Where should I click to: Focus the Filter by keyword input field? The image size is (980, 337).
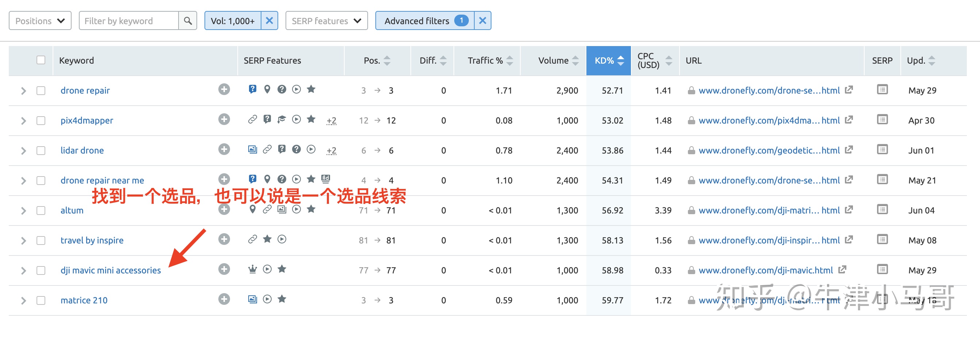click(129, 20)
